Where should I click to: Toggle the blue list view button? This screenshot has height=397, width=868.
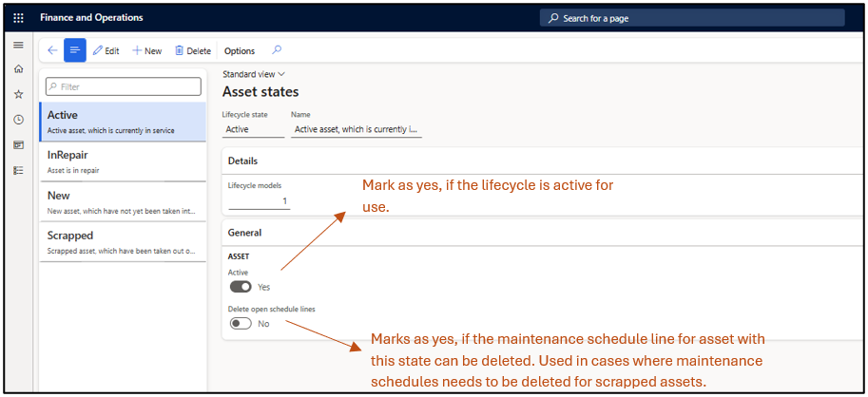(75, 51)
